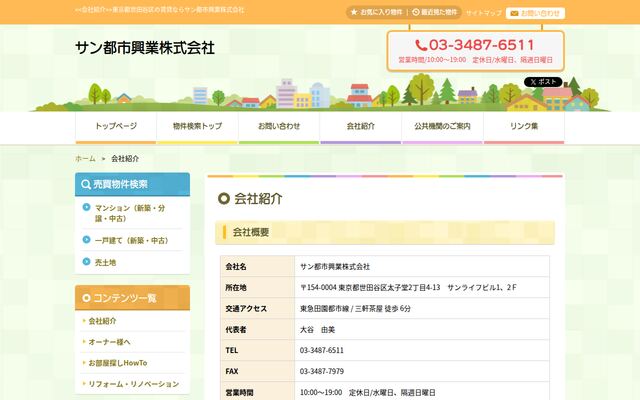Click the large phone number 03-3487-6511 in header

tap(482, 45)
